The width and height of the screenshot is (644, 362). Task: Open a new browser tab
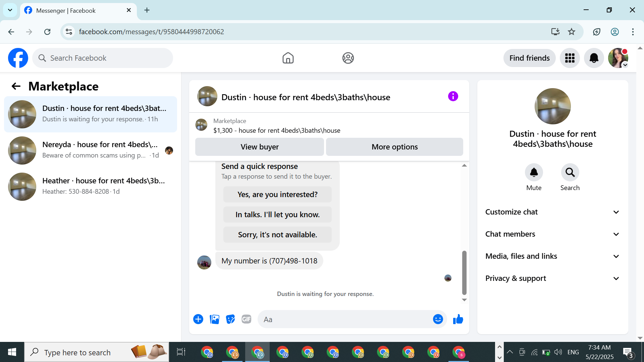(147, 10)
